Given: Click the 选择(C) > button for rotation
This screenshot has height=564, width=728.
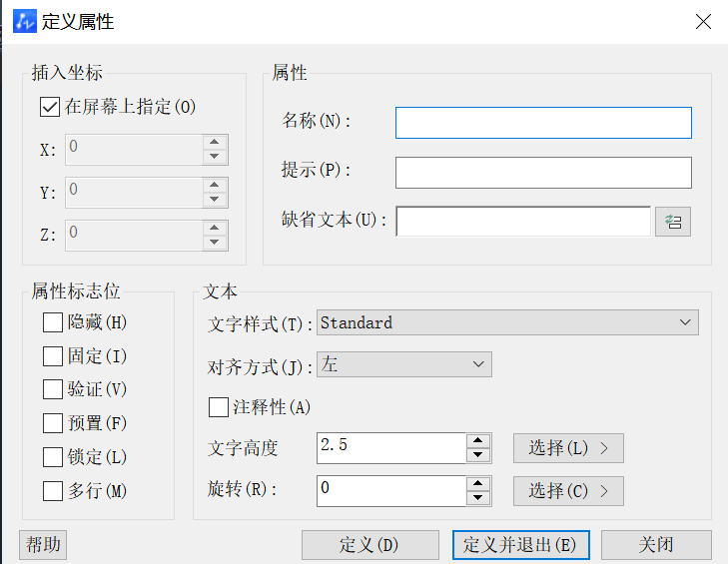Looking at the screenshot, I should tap(568, 491).
